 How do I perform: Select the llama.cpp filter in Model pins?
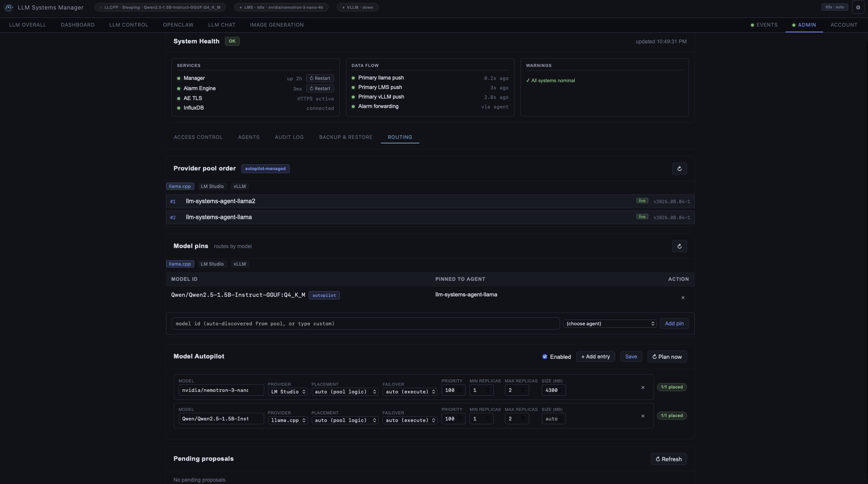click(x=180, y=264)
